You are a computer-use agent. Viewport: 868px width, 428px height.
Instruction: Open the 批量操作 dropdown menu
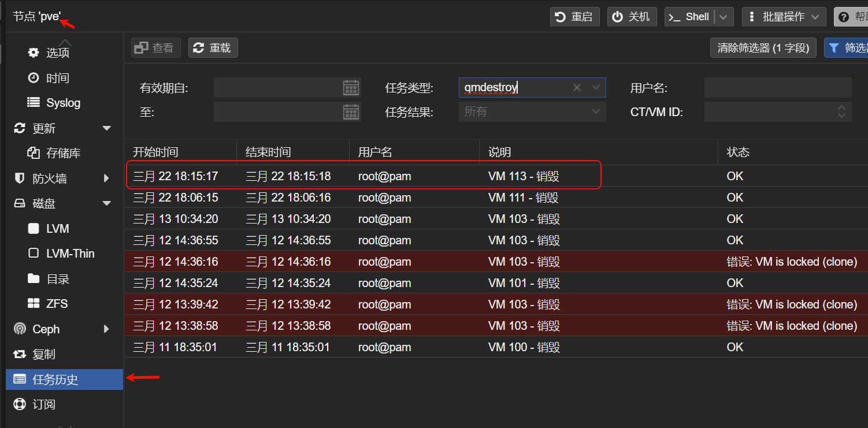pyautogui.click(x=783, y=17)
